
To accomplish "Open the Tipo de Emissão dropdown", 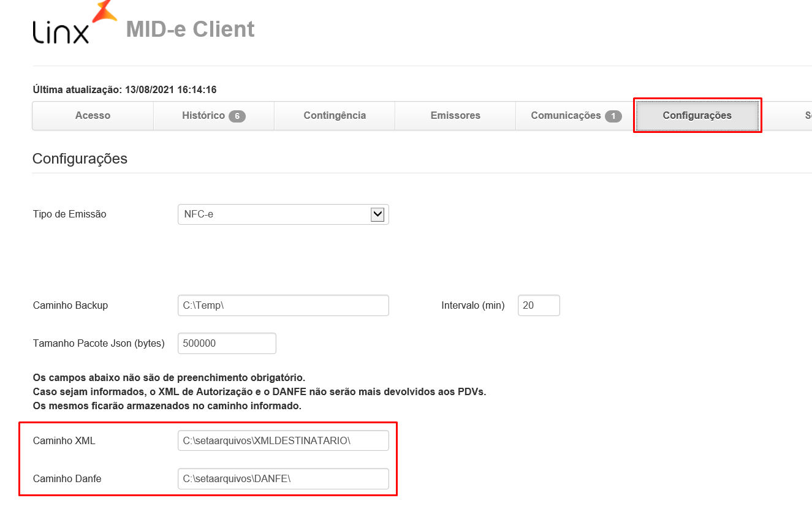I will 283,214.
